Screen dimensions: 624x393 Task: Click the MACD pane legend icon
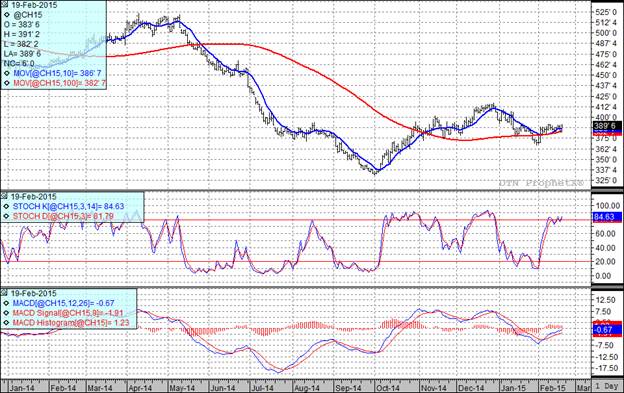click(4, 293)
